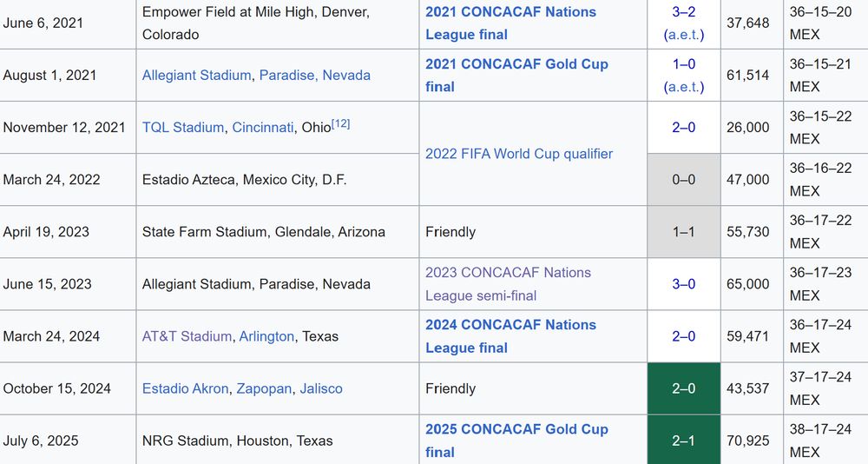The height and width of the screenshot is (464, 868).
Task: Open TQL Stadium link
Action: click(x=182, y=128)
